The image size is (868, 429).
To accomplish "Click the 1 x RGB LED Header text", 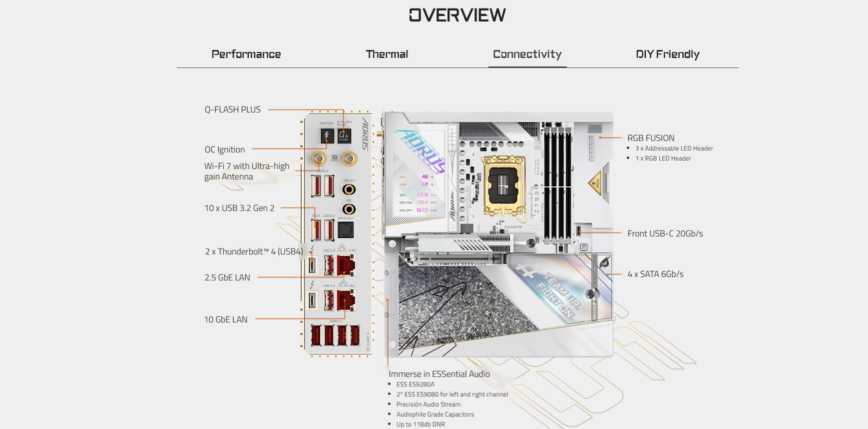I will coord(663,158).
